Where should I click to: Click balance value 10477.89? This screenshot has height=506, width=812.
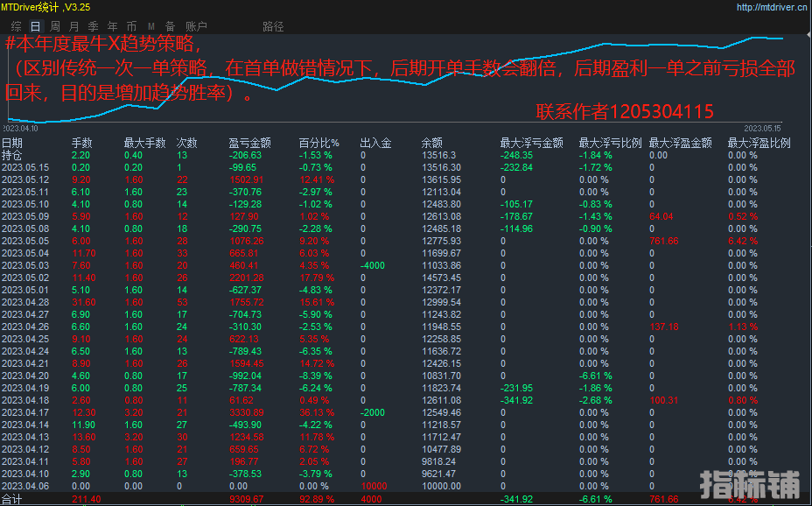pos(441,450)
